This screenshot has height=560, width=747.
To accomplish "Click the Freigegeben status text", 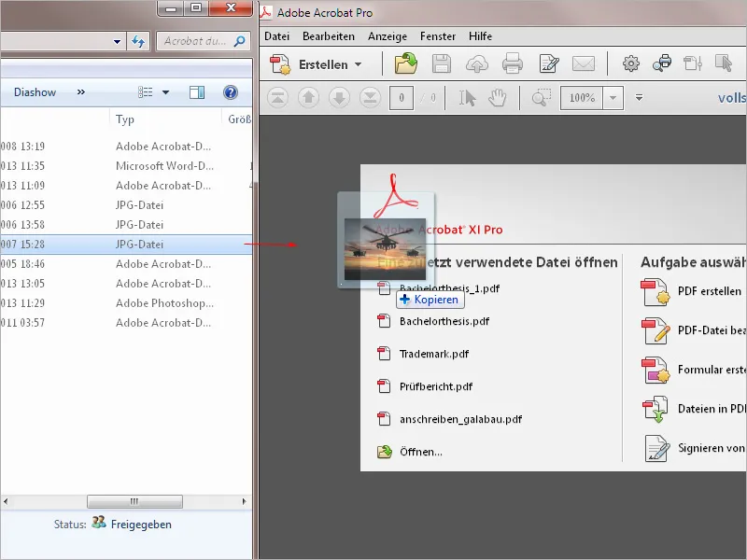I will 141,525.
